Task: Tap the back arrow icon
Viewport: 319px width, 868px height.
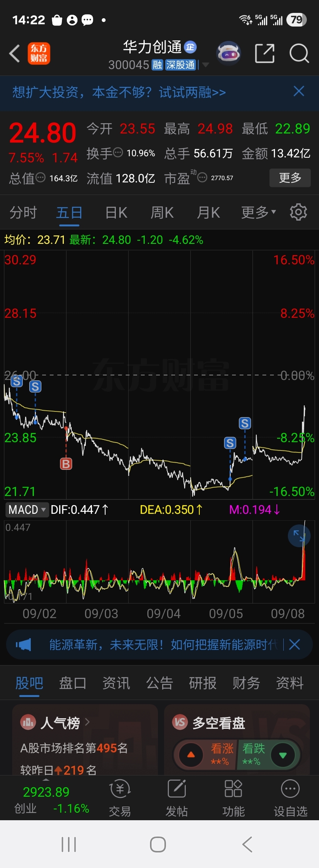Action: (14, 53)
